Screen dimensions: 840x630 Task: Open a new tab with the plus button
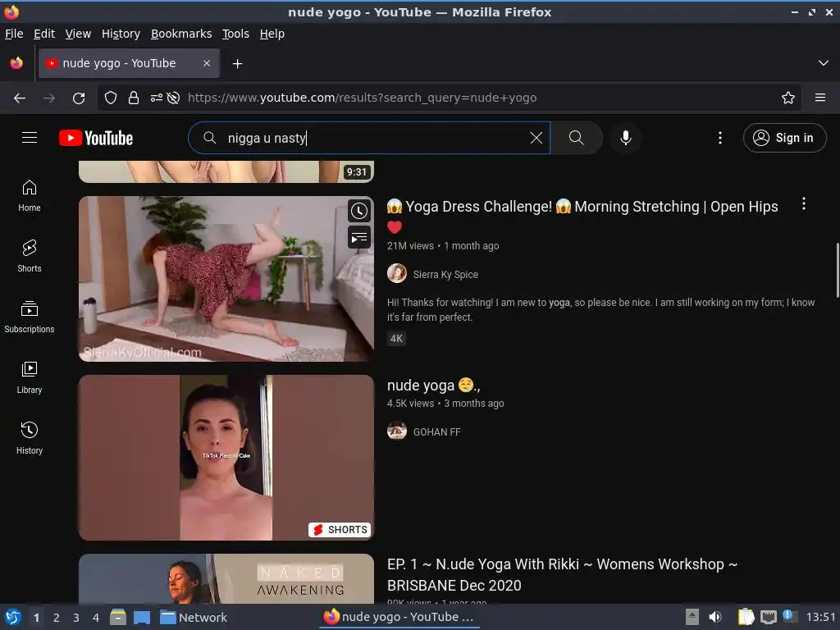pyautogui.click(x=237, y=64)
